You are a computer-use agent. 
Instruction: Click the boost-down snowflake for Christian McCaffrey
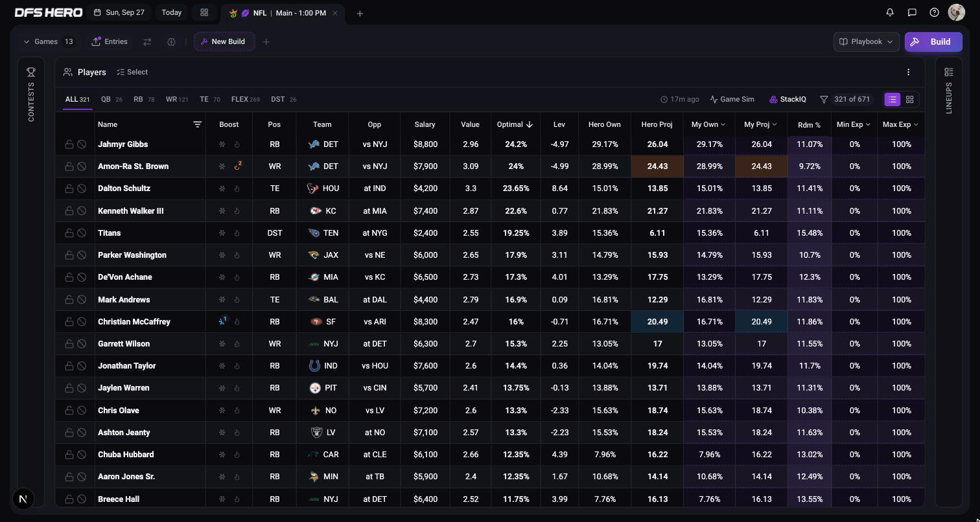(222, 321)
